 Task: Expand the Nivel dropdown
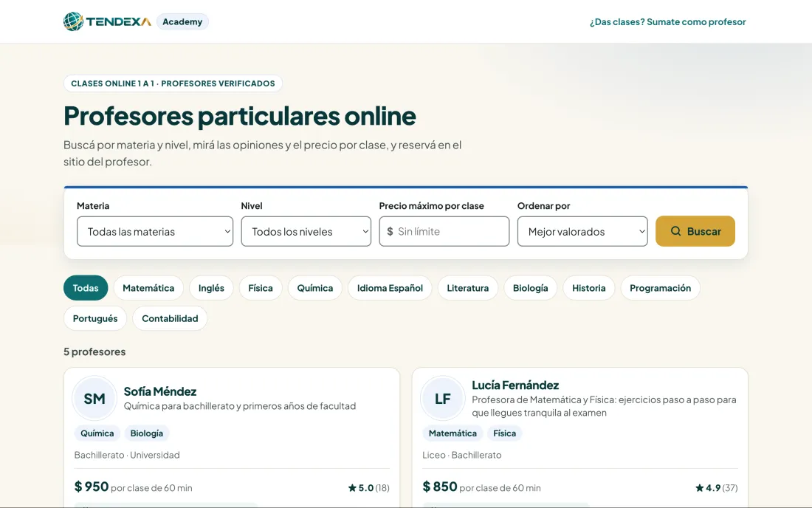coord(306,231)
